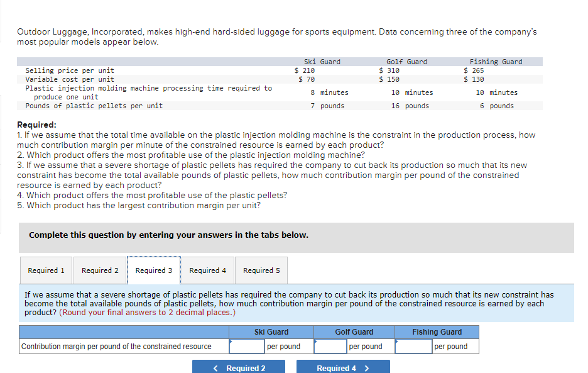Select the Required 3 tab
Image resolution: width=588 pixels, height=373 pixels.
pyautogui.click(x=154, y=270)
